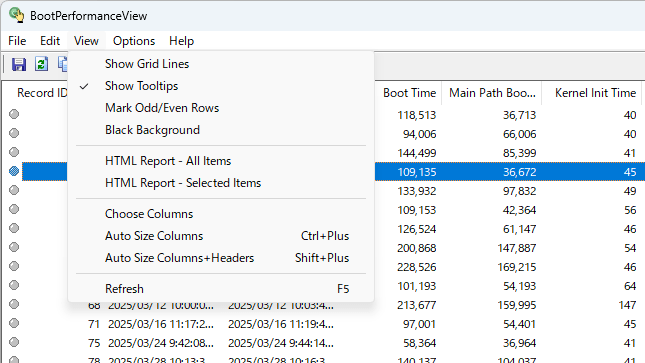
Task: Click the record icon of row 94,006
Action: (14, 133)
